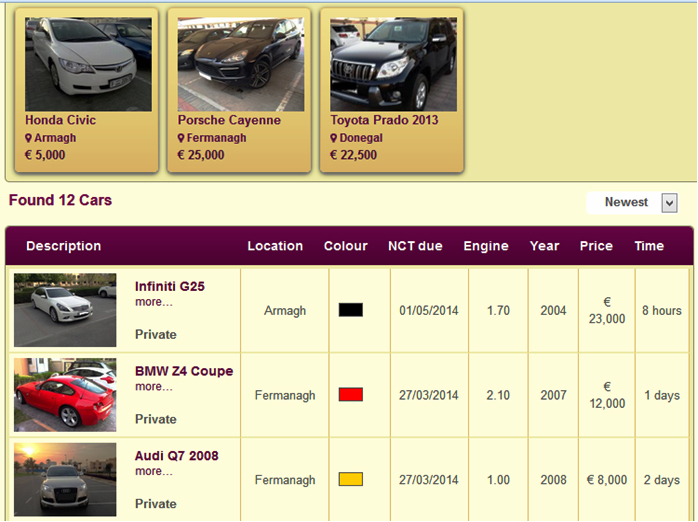
Task: Click the location pin icon beside Donegal
Action: tap(334, 138)
